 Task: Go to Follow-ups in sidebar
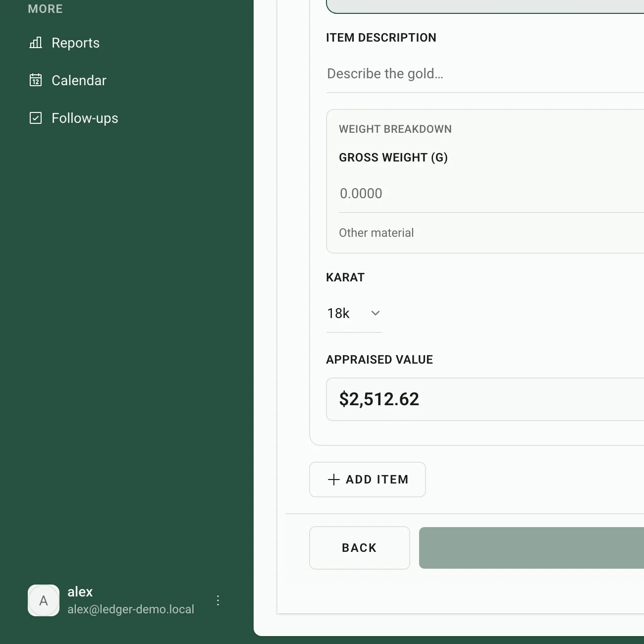pyautogui.click(x=85, y=118)
